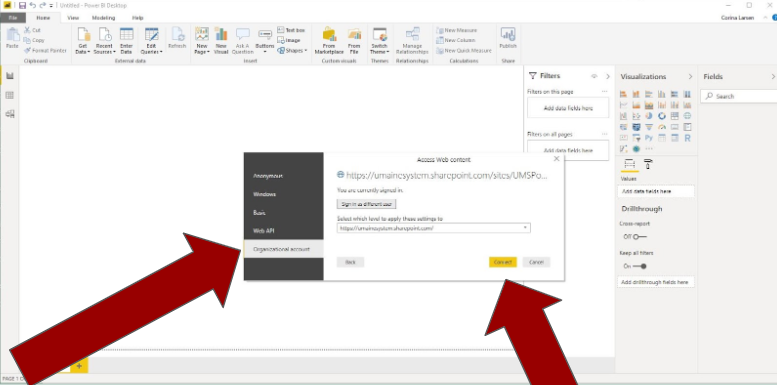This screenshot has height=385, width=777.
Task: Open the Get Data ribbon icon
Action: point(83,41)
